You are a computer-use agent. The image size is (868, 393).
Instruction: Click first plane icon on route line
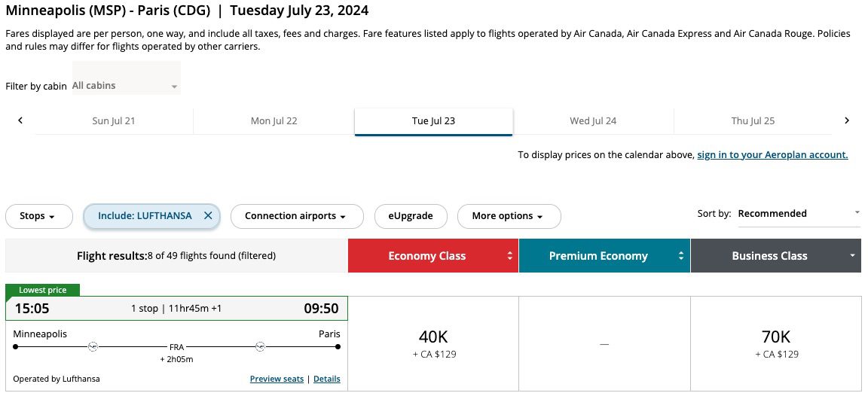pyautogui.click(x=93, y=347)
